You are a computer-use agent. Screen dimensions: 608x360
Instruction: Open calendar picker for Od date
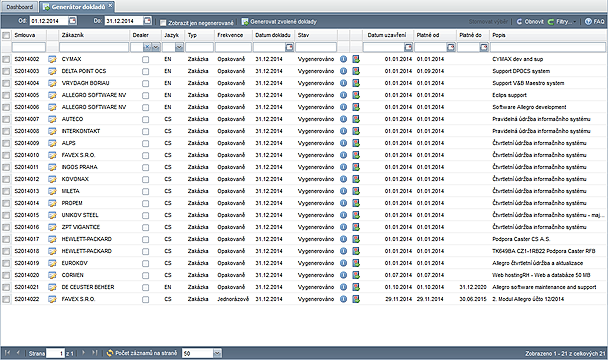(x=73, y=21)
